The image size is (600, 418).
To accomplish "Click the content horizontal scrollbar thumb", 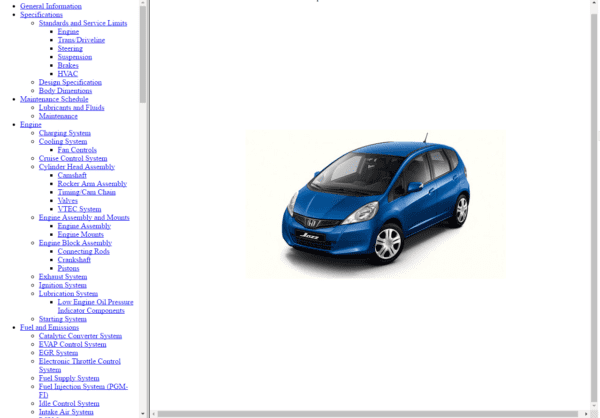I will [x=367, y=414].
